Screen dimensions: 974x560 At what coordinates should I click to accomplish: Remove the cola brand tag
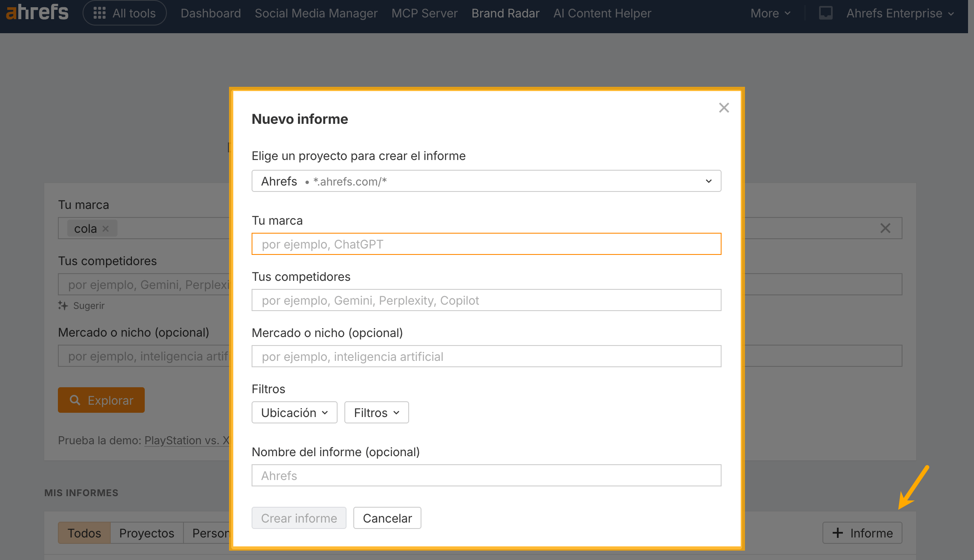pyautogui.click(x=106, y=229)
